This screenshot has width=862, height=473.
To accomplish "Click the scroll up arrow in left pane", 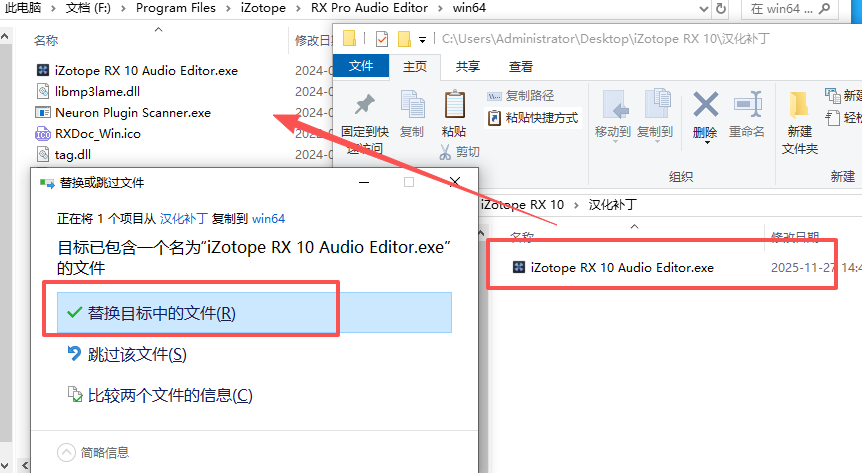I will 5,36.
